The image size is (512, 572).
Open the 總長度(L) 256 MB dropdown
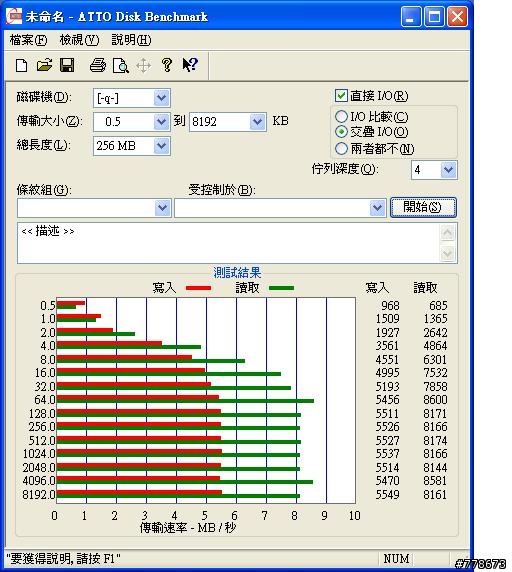tap(162, 146)
